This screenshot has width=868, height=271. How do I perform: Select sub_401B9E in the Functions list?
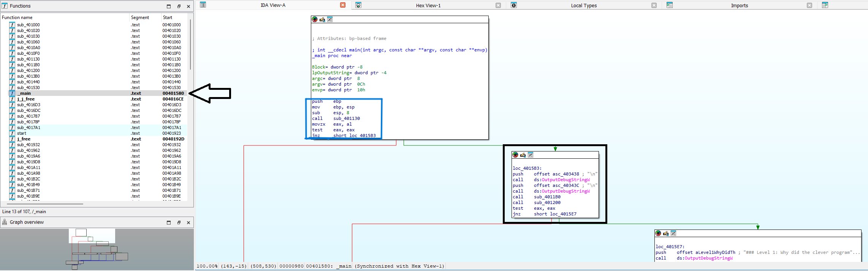pyautogui.click(x=29, y=196)
